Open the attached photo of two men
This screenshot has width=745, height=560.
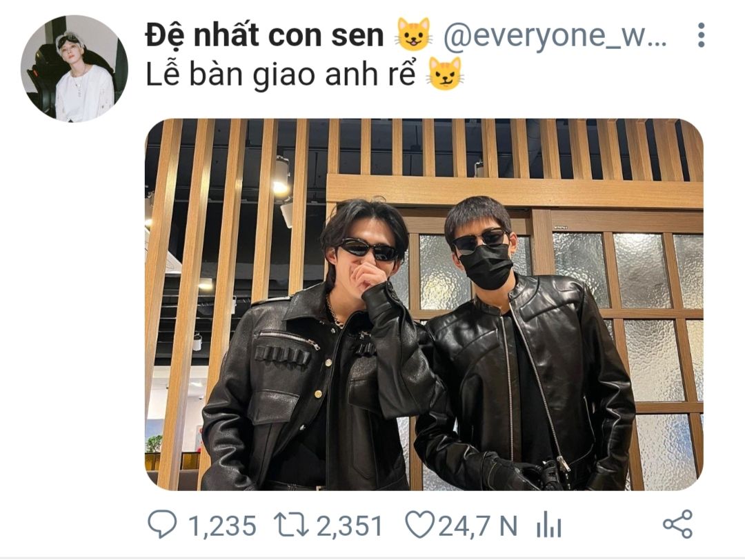(424, 304)
